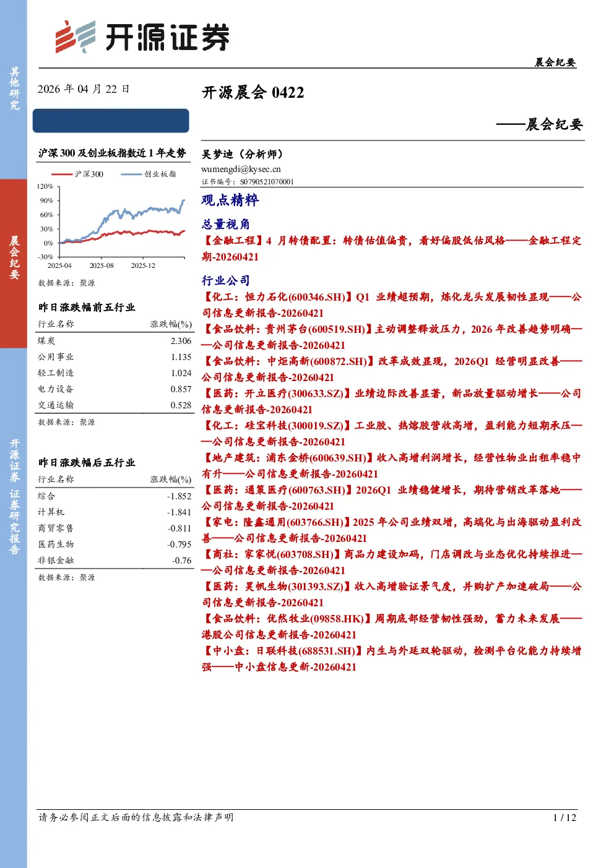Click the 公用事业 row name

[x=56, y=357]
